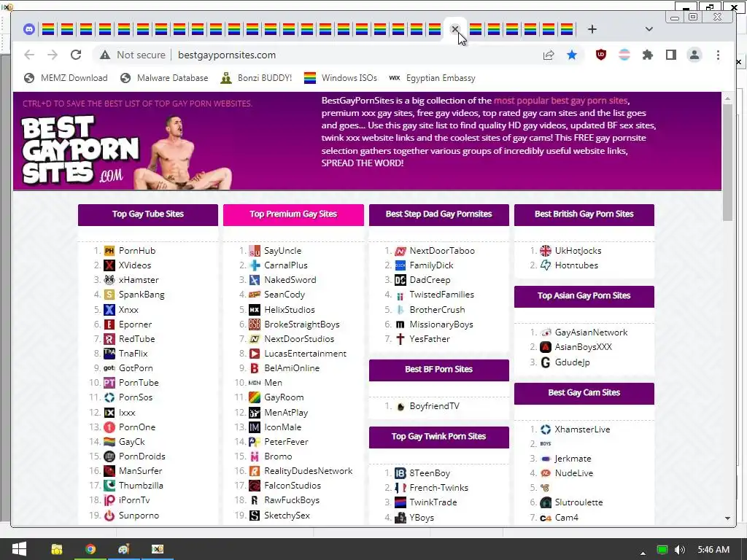The height and width of the screenshot is (560, 747).
Task: Click the YesFather cross icon
Action: (x=400, y=339)
